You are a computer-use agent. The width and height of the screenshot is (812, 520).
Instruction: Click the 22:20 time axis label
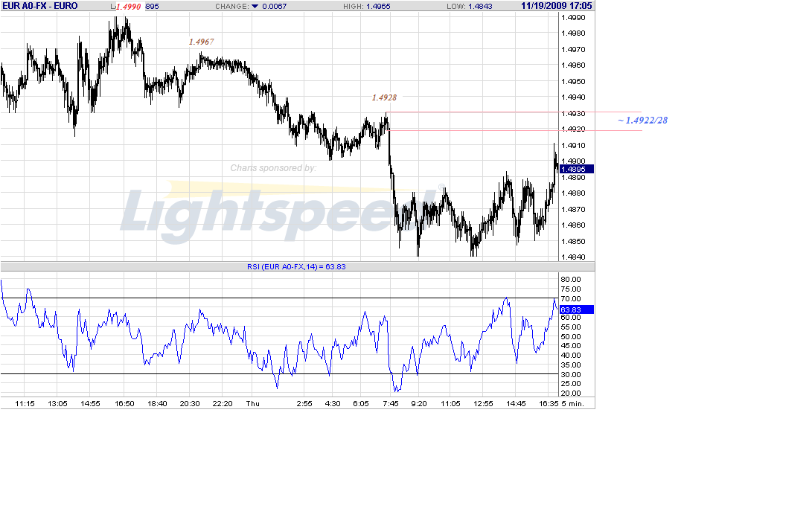(223, 404)
